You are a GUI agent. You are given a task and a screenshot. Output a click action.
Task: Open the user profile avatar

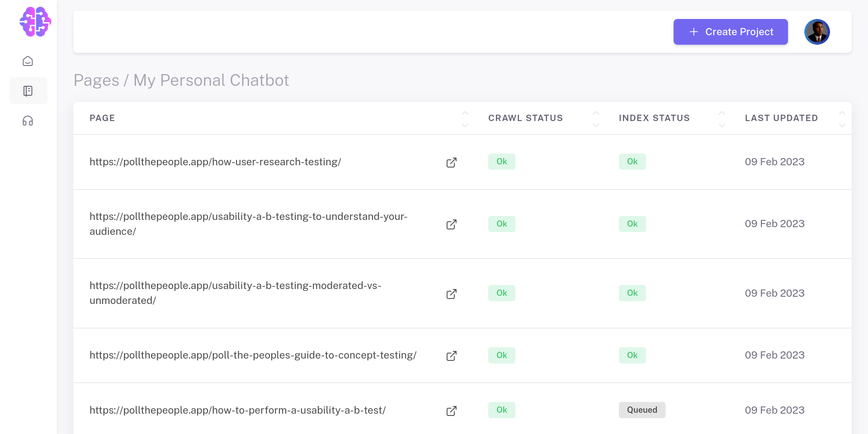coord(816,32)
